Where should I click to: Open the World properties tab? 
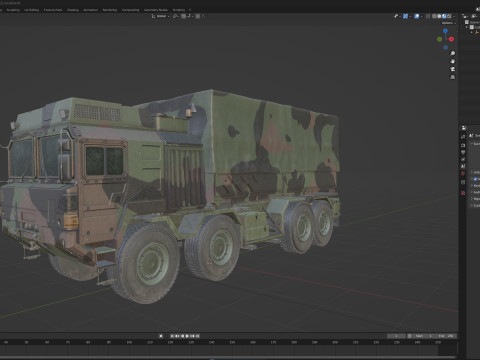click(463, 173)
